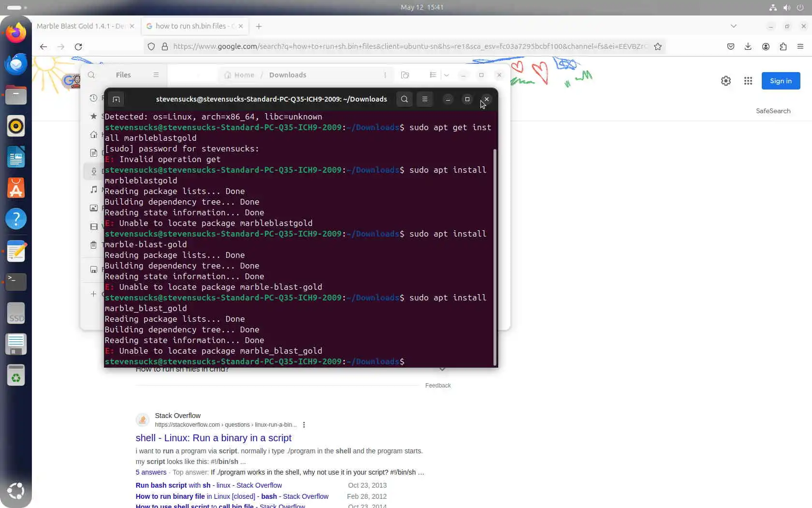Click the Google Sign in button
The image size is (812, 508).
tap(781, 81)
